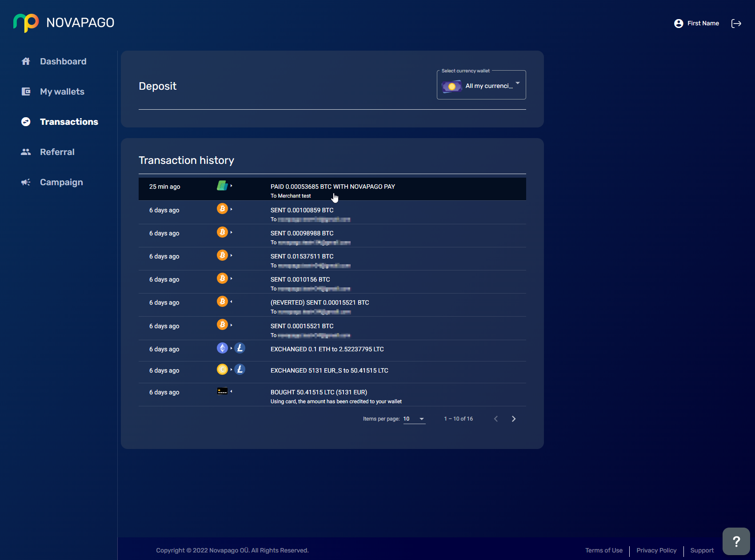Select the SENT 0.01537511 BTC transaction row
Screen dimensions: 755x560
332,259
